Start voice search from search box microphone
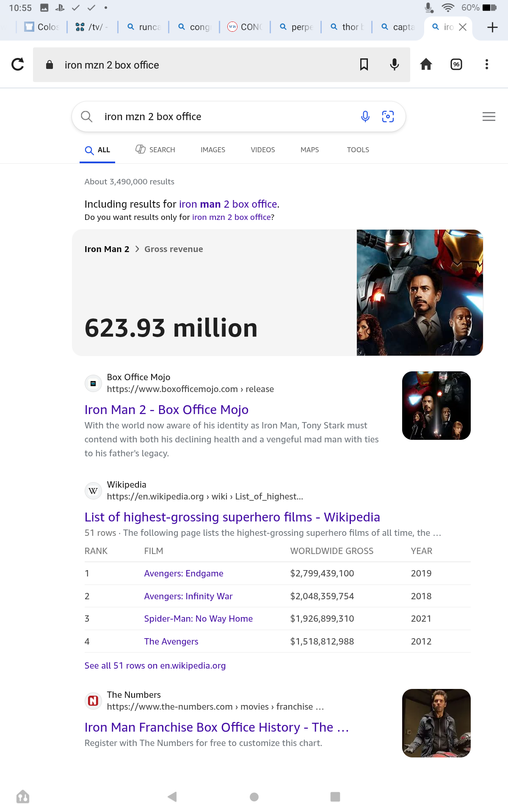The image size is (508, 812). 365,116
